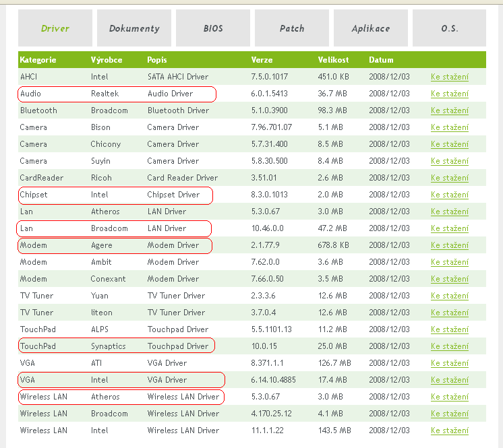Select the 126.7 MB size cell
The height and width of the screenshot is (448, 503).
[334, 363]
